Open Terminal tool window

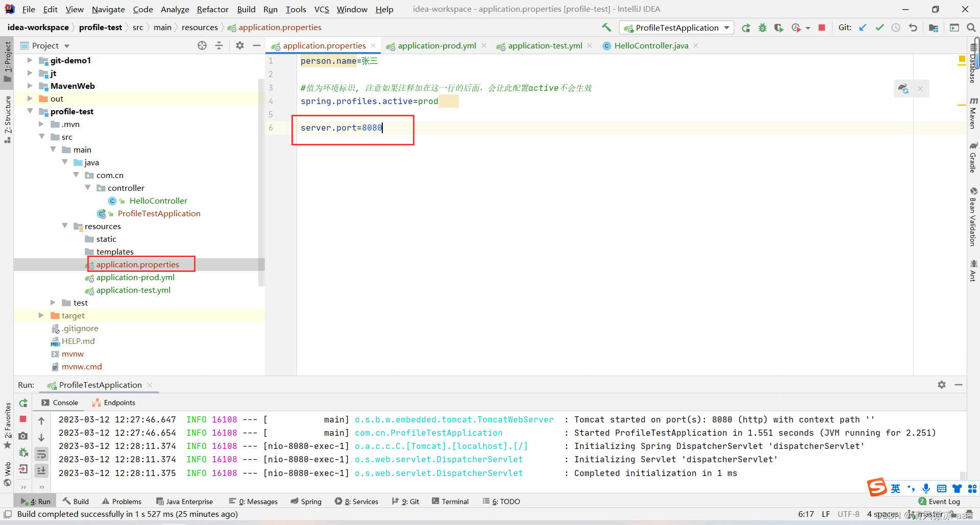[450, 502]
